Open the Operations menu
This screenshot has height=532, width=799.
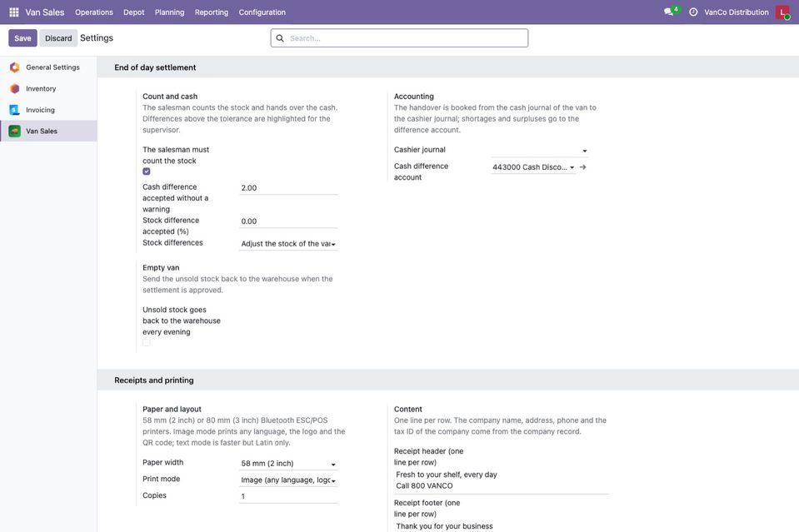click(x=94, y=12)
